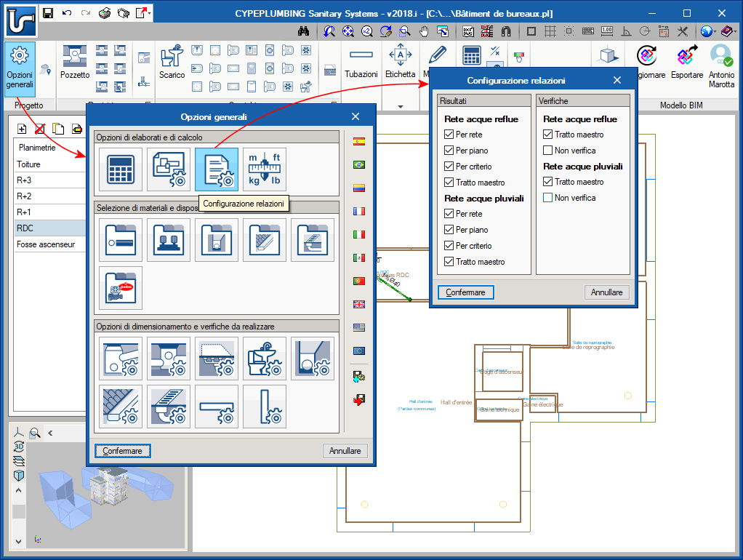The image size is (743, 560).
Task: Open Antonio Marotta user account icon
Action: (x=721, y=66)
